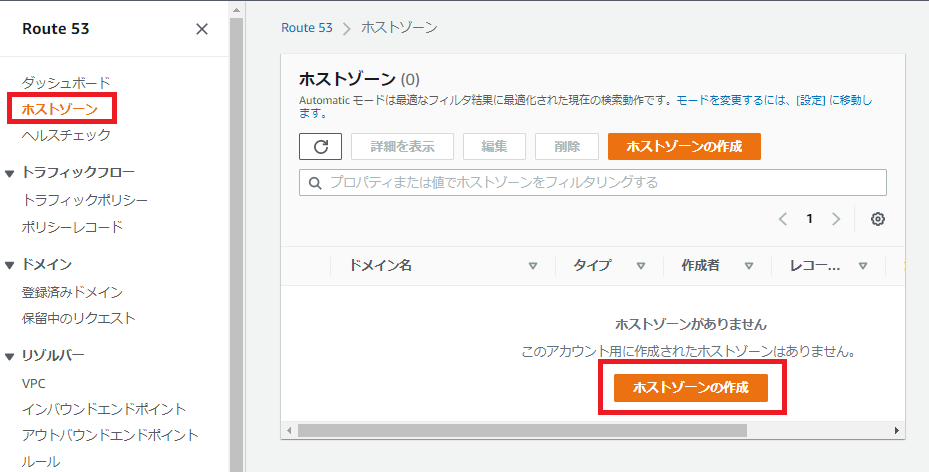Screen dimensions: 929x472
Task: Open table settings gear icon
Action: coord(878,219)
